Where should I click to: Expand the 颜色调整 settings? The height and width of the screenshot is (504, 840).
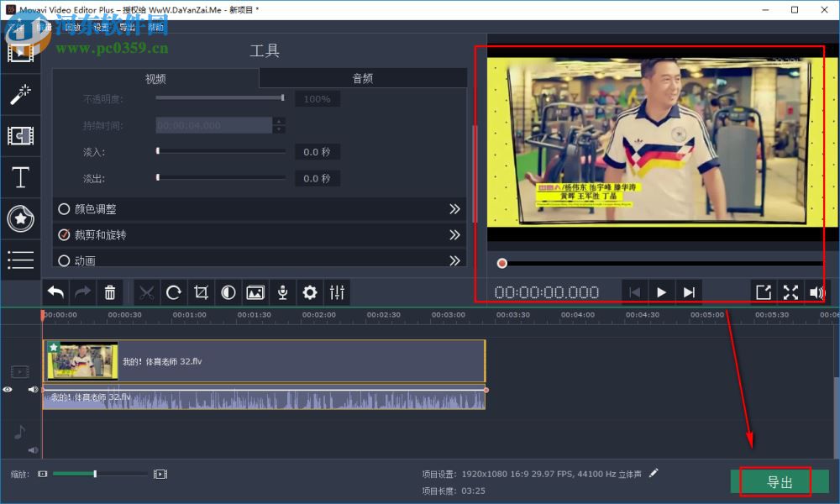coord(454,209)
